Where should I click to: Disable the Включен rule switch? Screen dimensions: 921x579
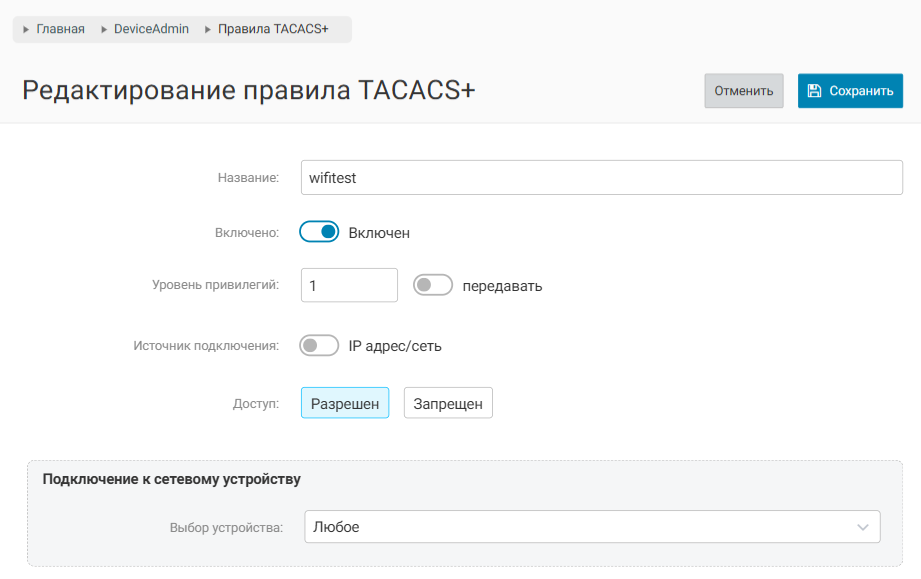[319, 232]
